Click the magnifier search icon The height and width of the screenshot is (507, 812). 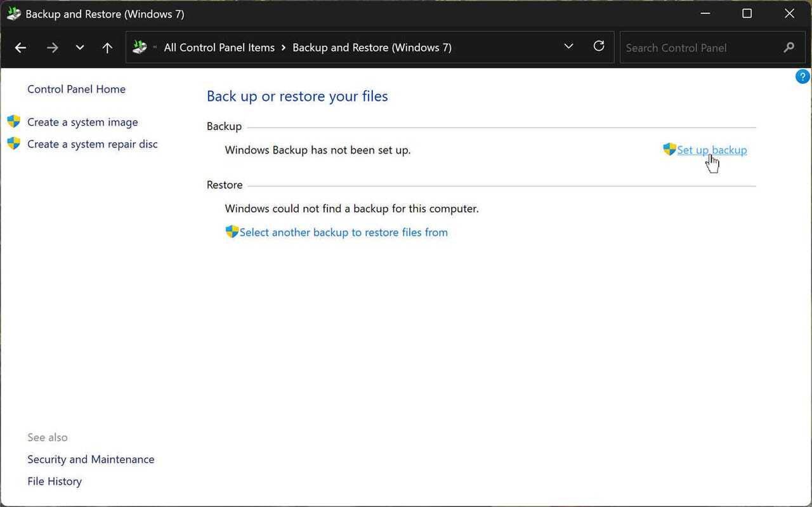pos(789,48)
